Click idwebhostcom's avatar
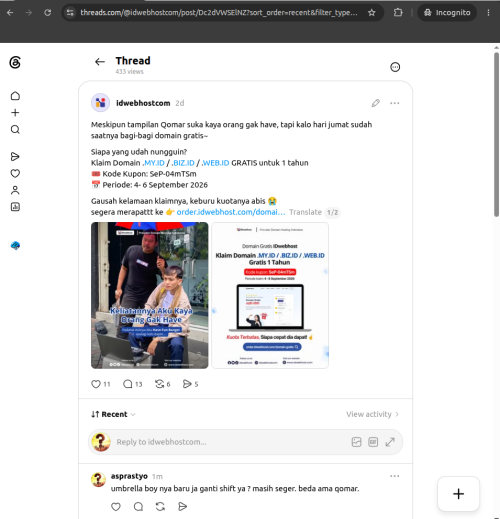Viewport: 500px width, 519px height. point(100,103)
